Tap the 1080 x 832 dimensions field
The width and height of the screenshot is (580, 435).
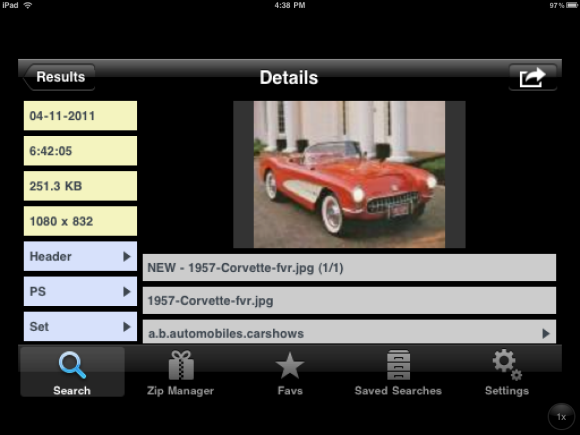click(80, 221)
